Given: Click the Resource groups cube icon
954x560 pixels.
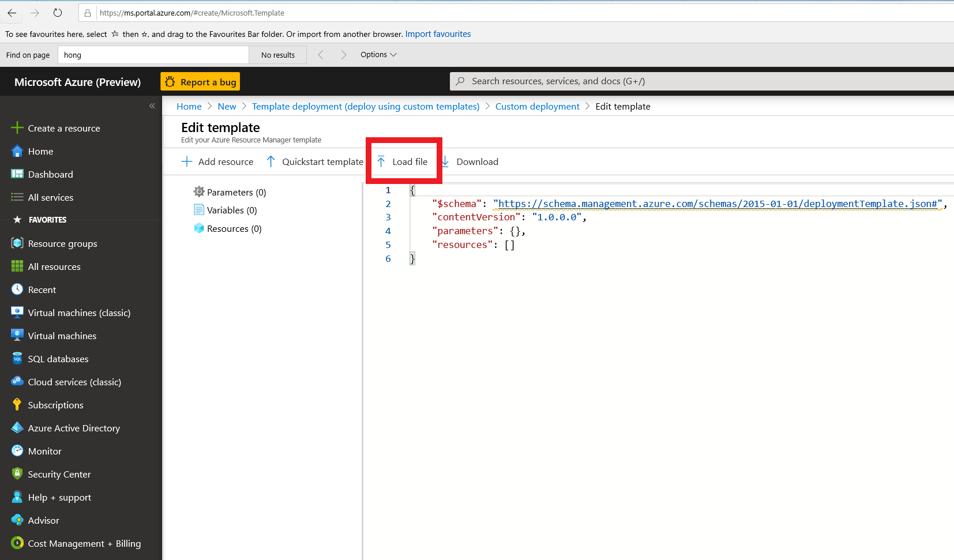Looking at the screenshot, I should [x=17, y=243].
